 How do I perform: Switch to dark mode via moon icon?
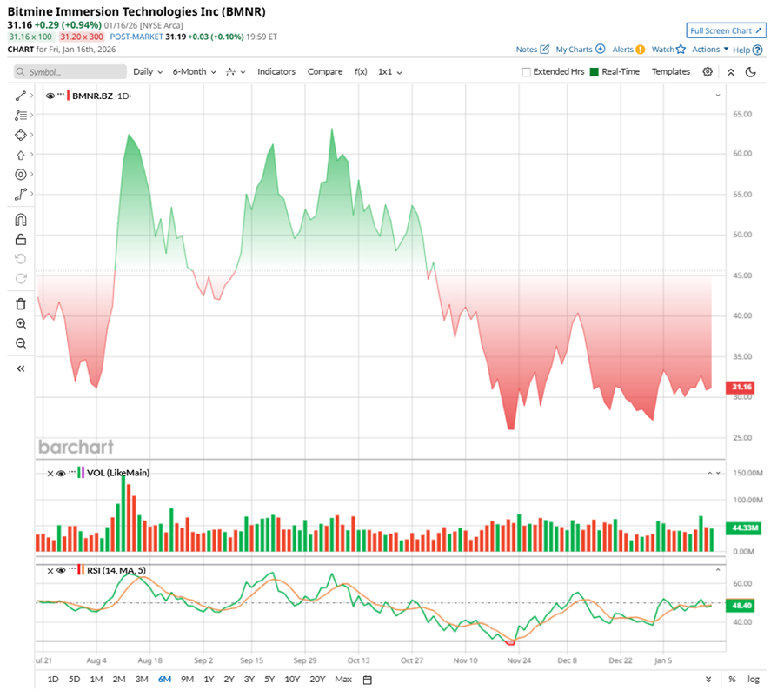[x=749, y=71]
